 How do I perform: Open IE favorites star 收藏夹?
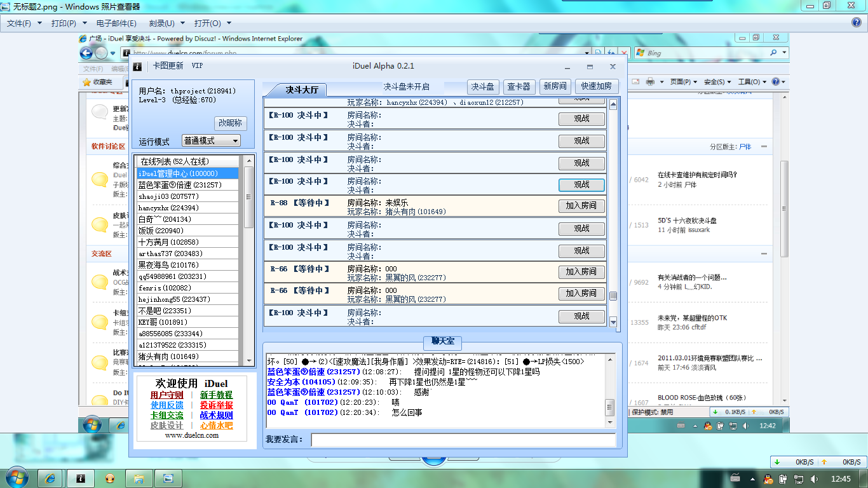click(x=97, y=82)
